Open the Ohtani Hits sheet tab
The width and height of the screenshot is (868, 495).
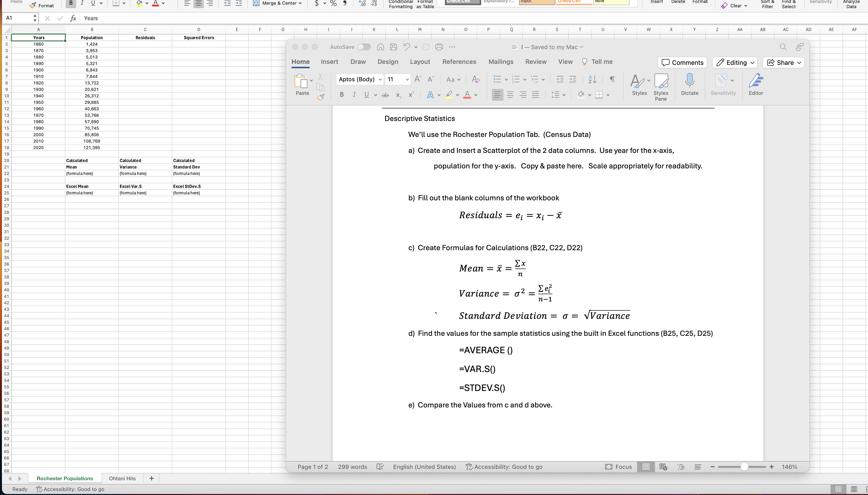point(122,478)
